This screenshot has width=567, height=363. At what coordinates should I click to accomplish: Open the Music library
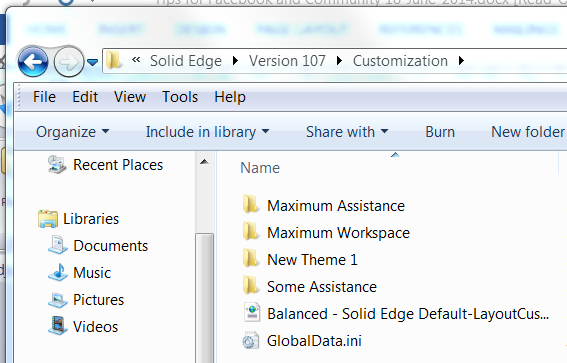coord(79,273)
